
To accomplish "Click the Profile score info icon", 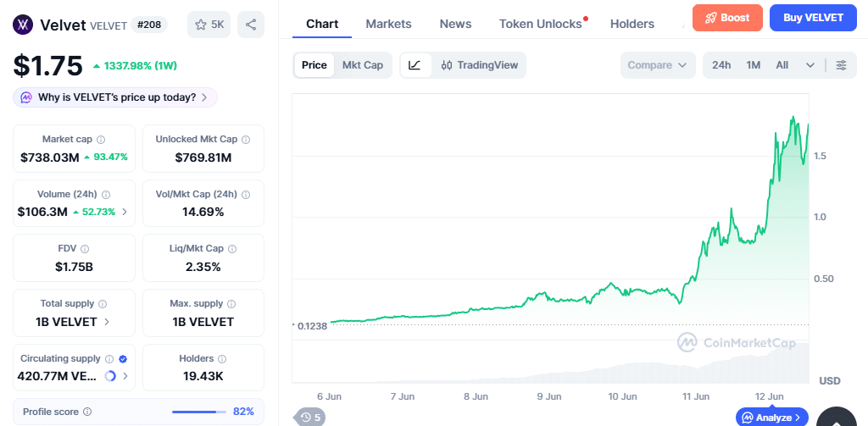I will [87, 412].
